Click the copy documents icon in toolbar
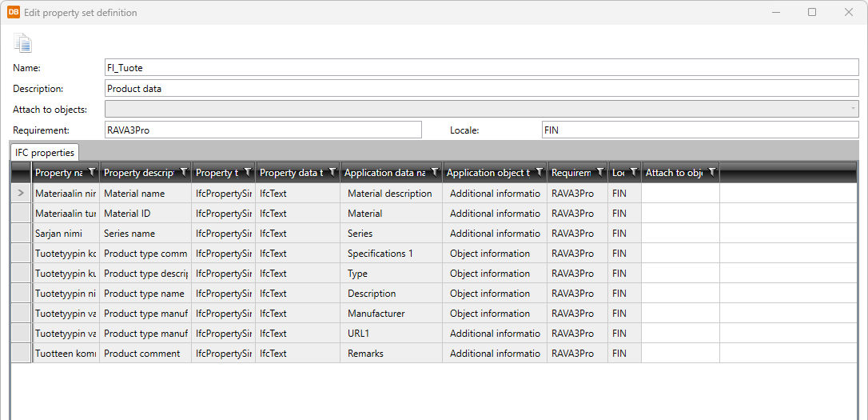This screenshot has width=868, height=420. (x=22, y=43)
